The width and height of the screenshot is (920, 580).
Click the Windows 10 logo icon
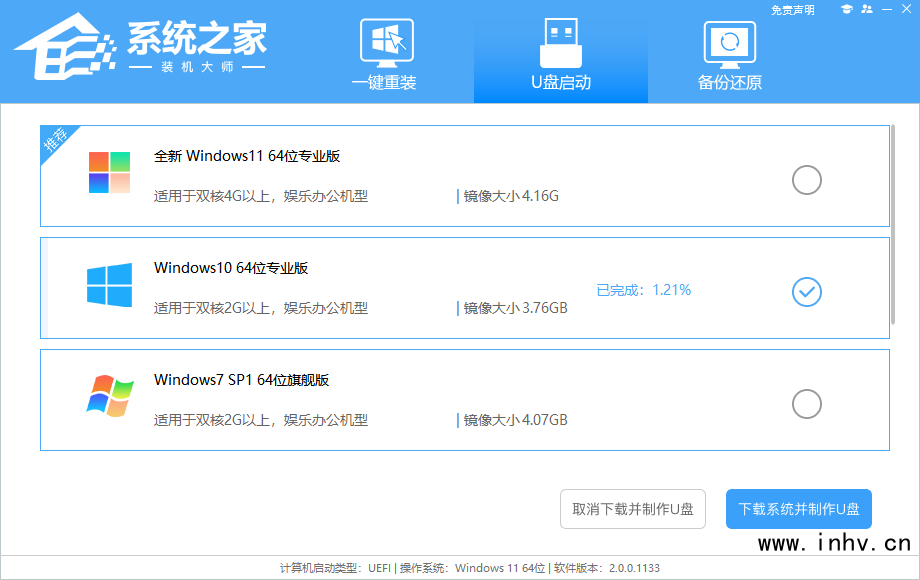coord(109,285)
